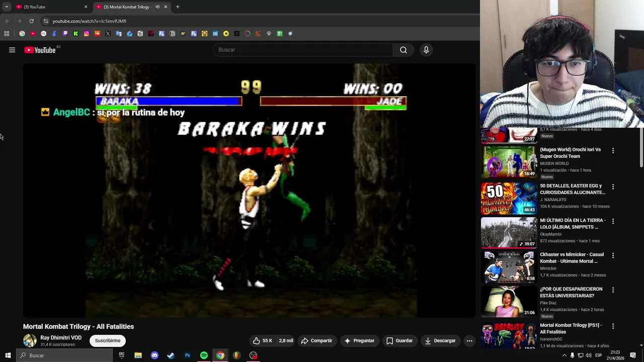This screenshot has width=644, height=362.
Task: Download the video via Descargar
Action: pyautogui.click(x=440, y=340)
